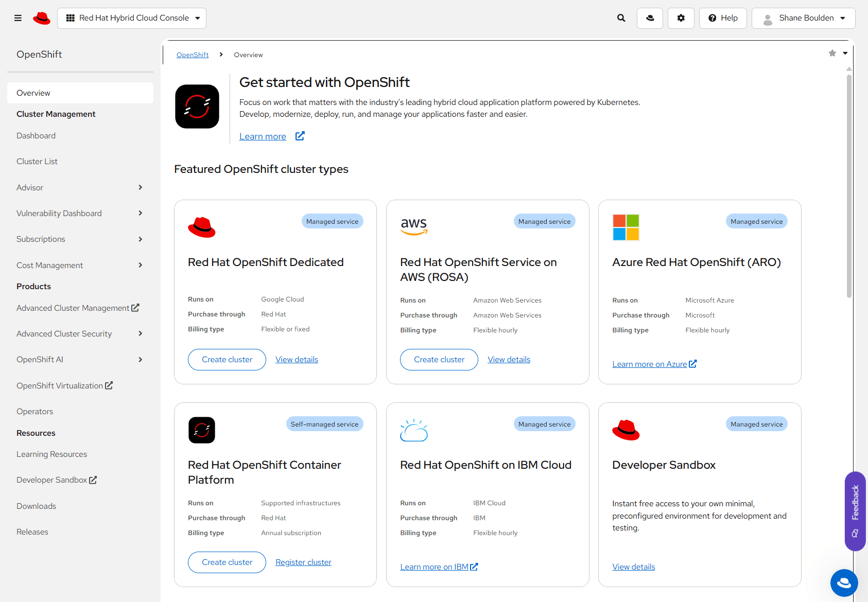
Task: Expand the OpenShift AI navigation section
Action: coord(140,360)
